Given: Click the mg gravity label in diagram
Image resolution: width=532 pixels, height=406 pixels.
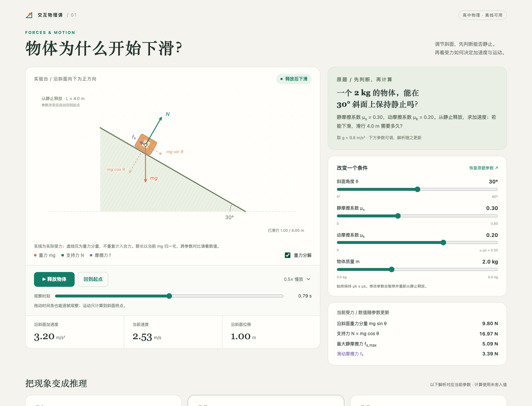Looking at the screenshot, I should coord(154,178).
